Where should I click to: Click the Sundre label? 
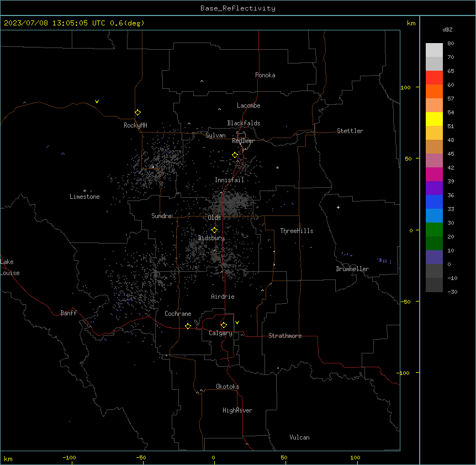coord(161,216)
